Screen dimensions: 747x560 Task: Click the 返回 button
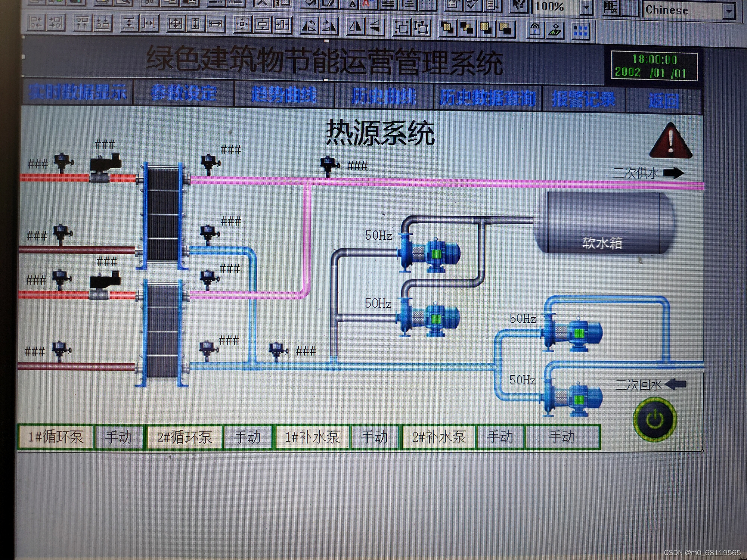point(664,101)
